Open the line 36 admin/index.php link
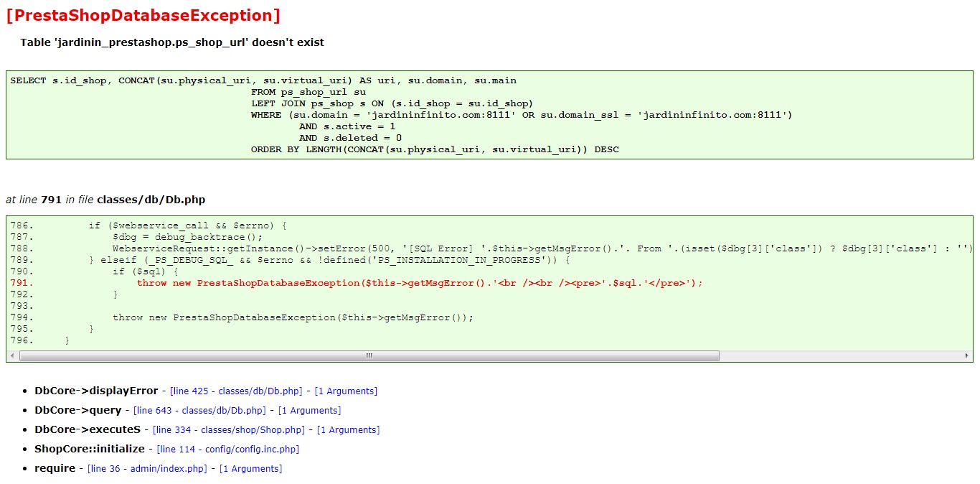This screenshot has width=980, height=484. coord(147,469)
